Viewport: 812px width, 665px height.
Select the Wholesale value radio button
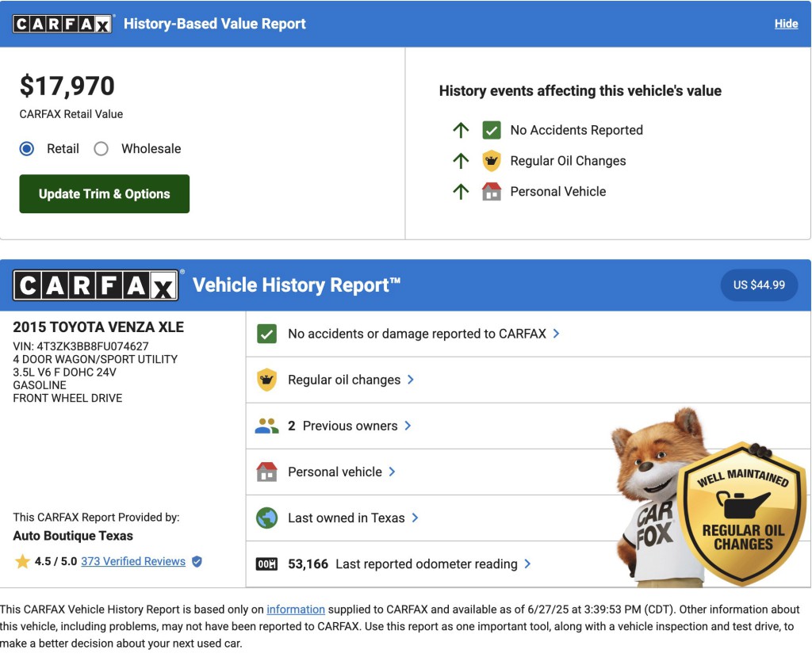coord(101,149)
